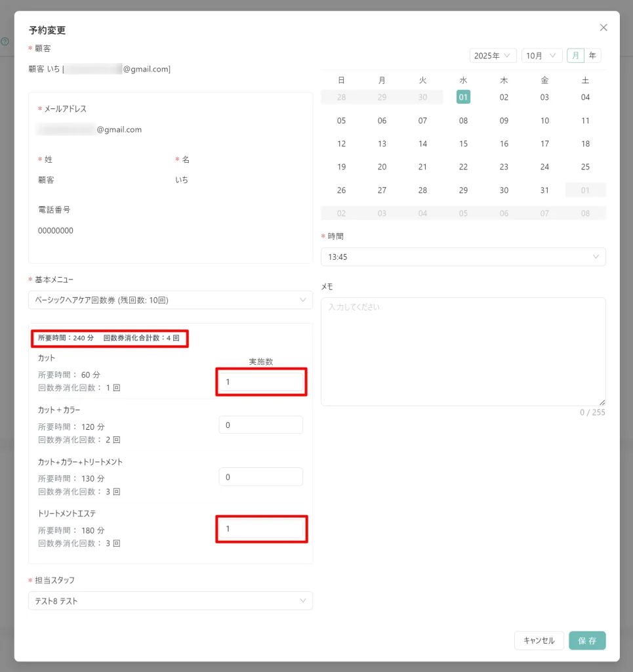This screenshot has width=633, height=672.
Task: Close the 予約変更 dialog with X icon
Action: tap(603, 28)
